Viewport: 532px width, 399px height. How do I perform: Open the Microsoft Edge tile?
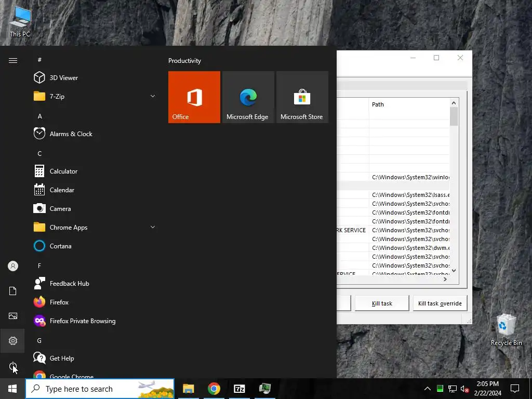(248, 97)
